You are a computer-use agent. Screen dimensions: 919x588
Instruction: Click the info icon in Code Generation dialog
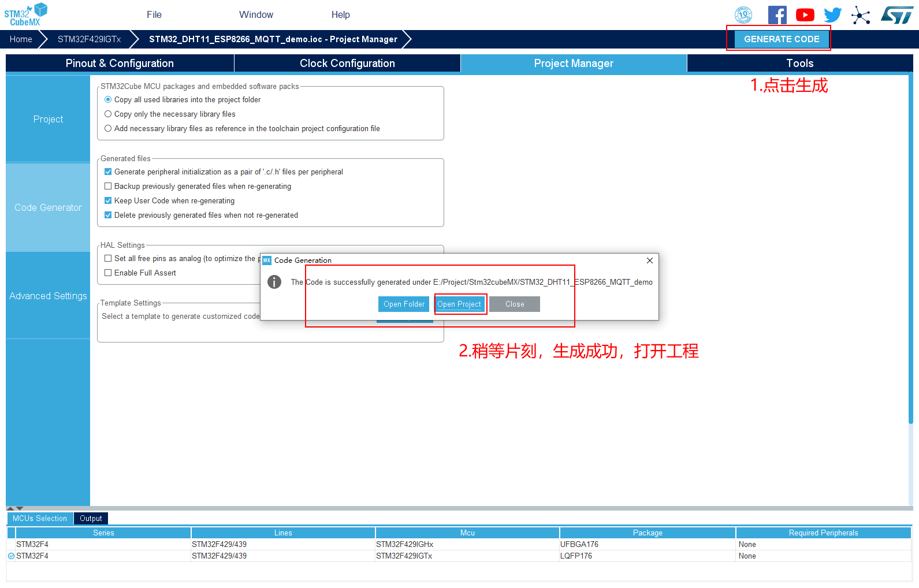[x=274, y=282]
